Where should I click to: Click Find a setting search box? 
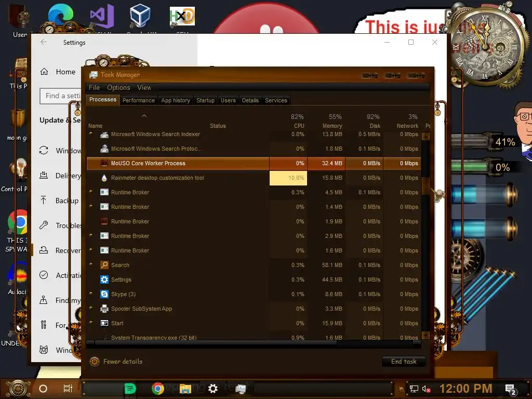point(60,96)
